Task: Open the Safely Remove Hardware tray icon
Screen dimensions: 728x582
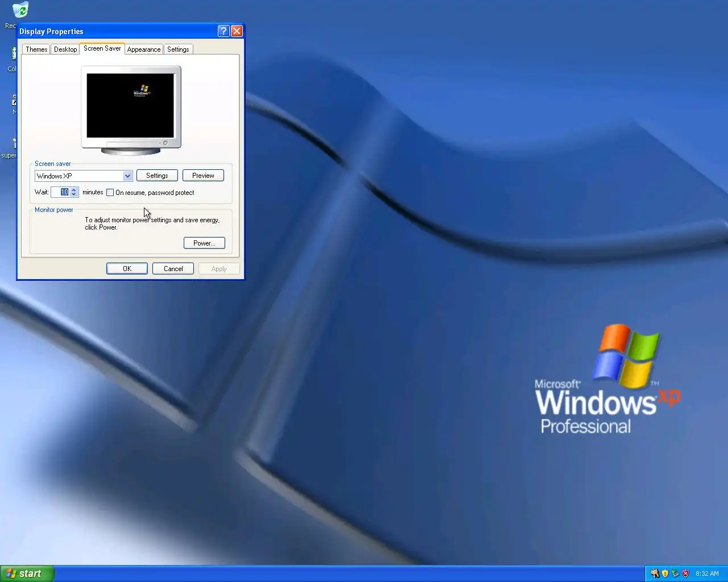Action: point(675,573)
